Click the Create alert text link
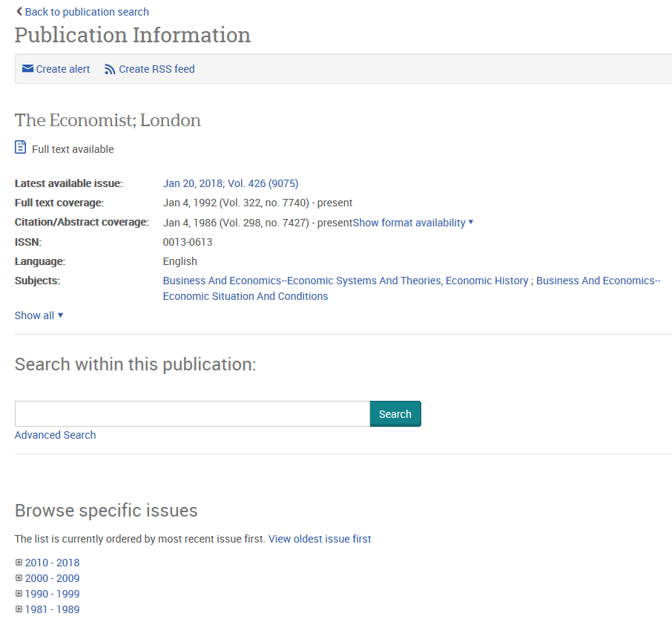This screenshot has width=672, height=622. coord(63,69)
